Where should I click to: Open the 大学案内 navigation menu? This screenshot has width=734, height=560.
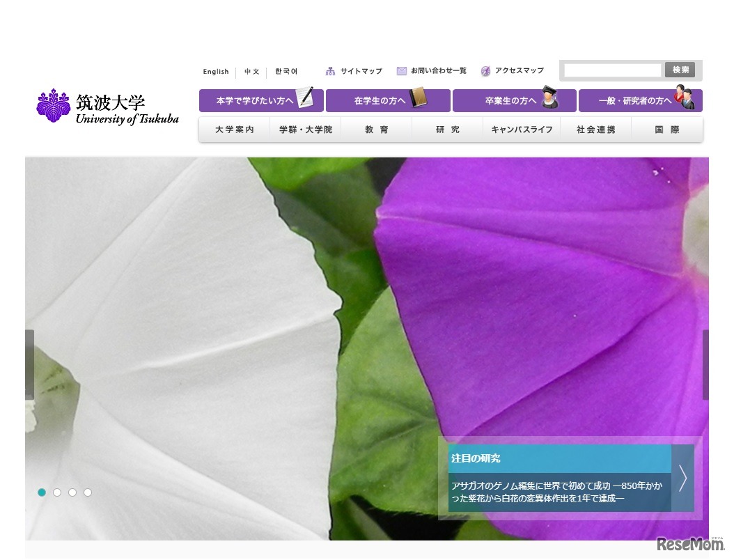coord(234,129)
